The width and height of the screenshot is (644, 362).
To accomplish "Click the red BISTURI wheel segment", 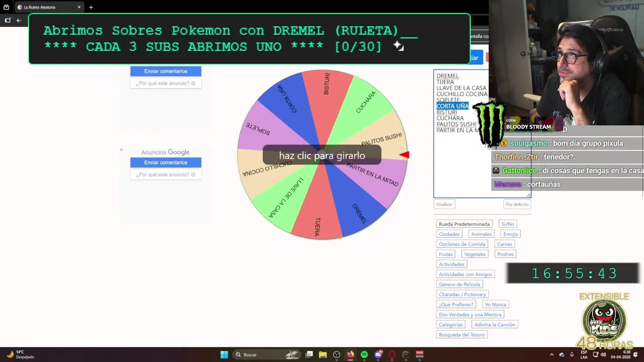I will 327,98.
